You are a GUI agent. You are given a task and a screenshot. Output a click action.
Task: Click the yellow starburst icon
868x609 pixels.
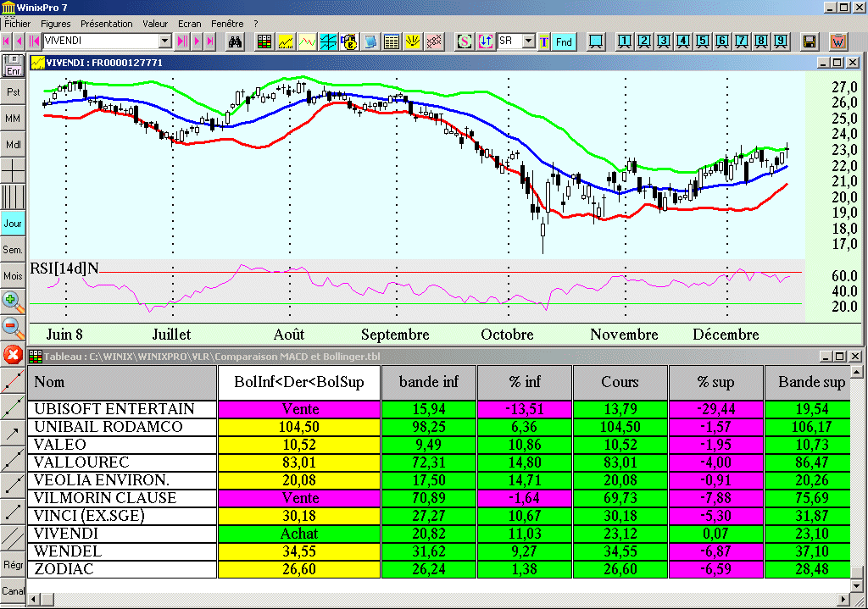pos(413,42)
